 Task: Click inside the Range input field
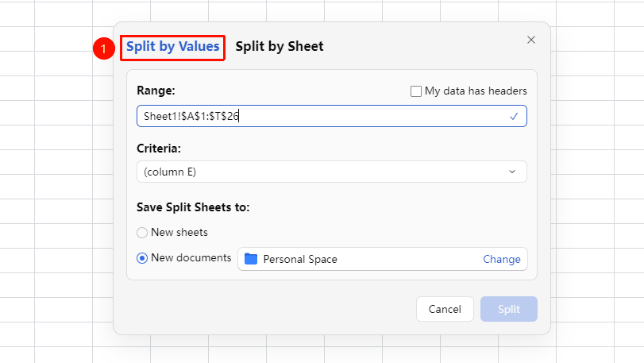tap(331, 116)
